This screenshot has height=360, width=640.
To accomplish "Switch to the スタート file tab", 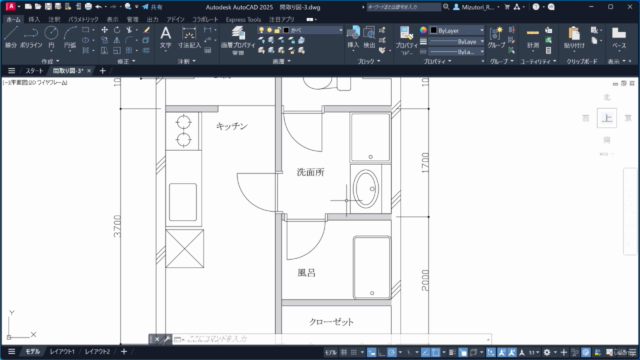I will [x=34, y=71].
